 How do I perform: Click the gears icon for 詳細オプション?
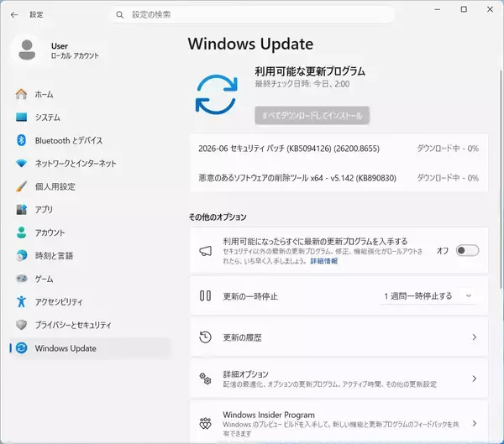206,379
